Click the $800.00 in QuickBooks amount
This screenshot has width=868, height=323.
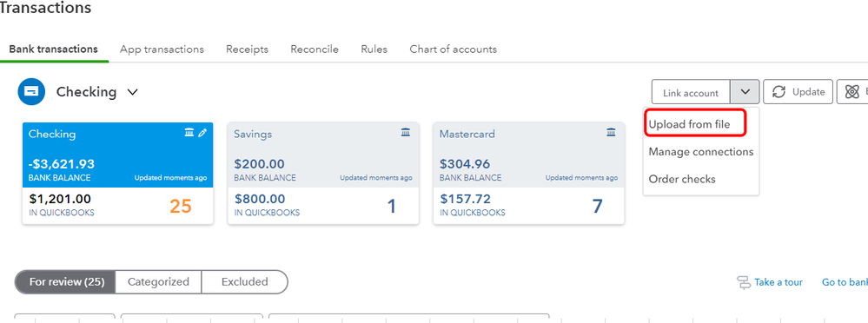tap(260, 199)
